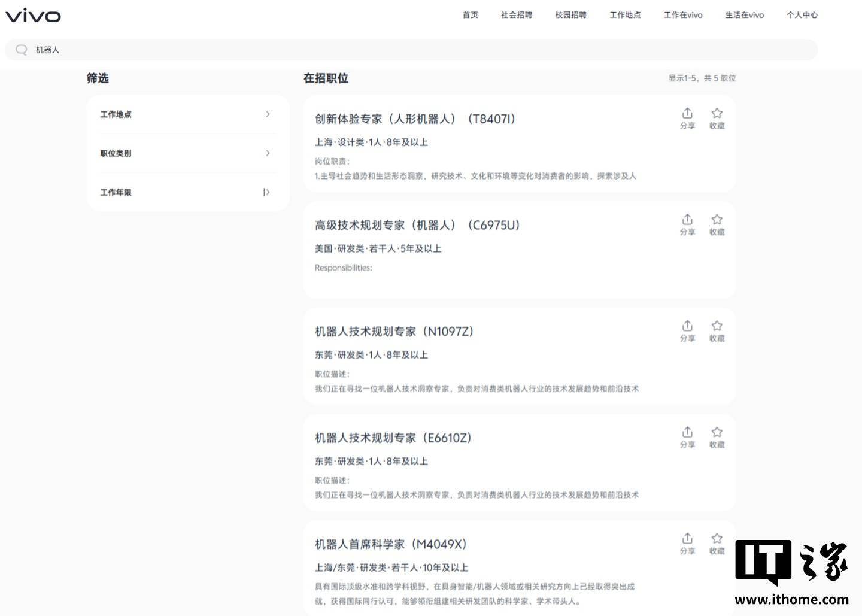Expand the 职位类别 filter chevron
This screenshot has height=616, width=862.
coord(268,153)
